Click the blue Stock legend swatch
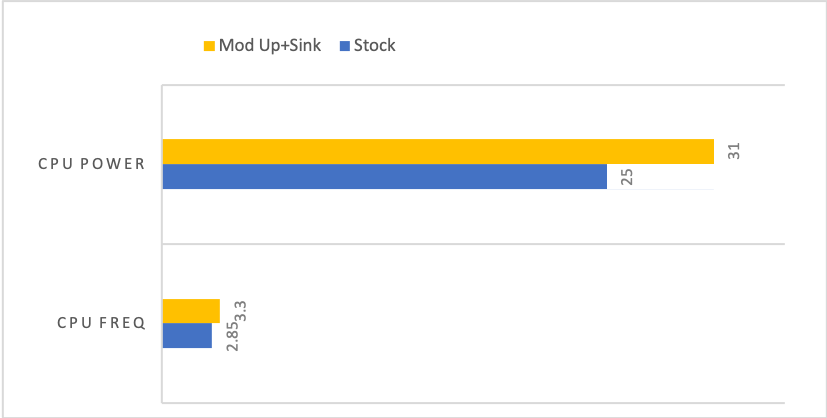The height and width of the screenshot is (418, 827). (345, 46)
